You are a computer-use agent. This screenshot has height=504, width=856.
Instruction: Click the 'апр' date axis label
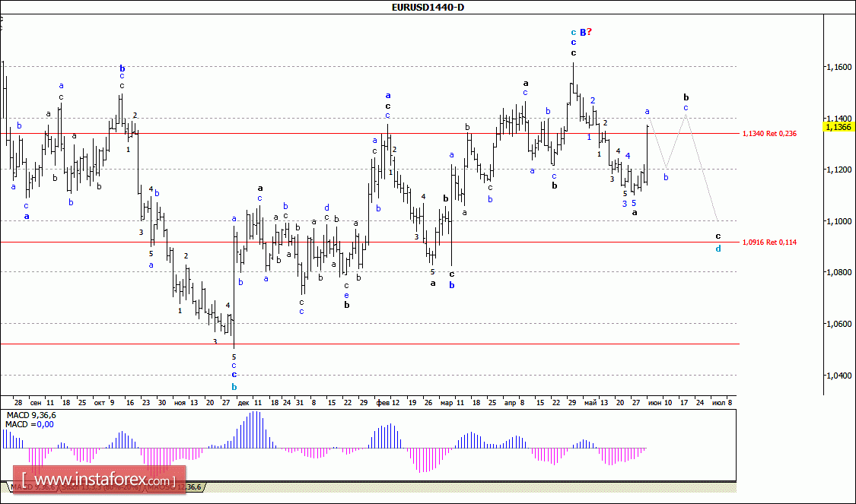(510, 403)
